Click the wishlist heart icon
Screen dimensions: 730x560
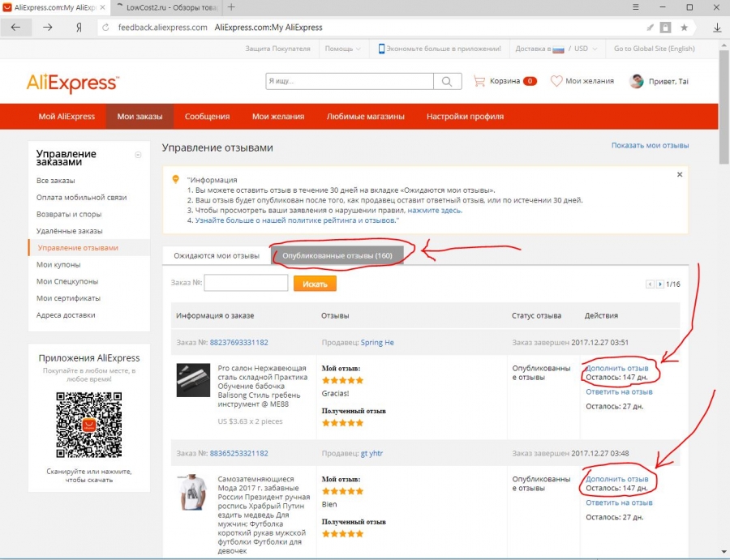(556, 81)
